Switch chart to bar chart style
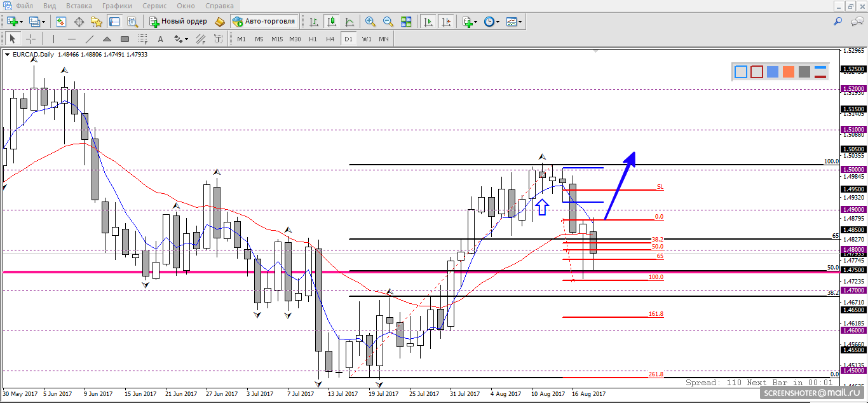This screenshot has height=403, width=868. 314,22
